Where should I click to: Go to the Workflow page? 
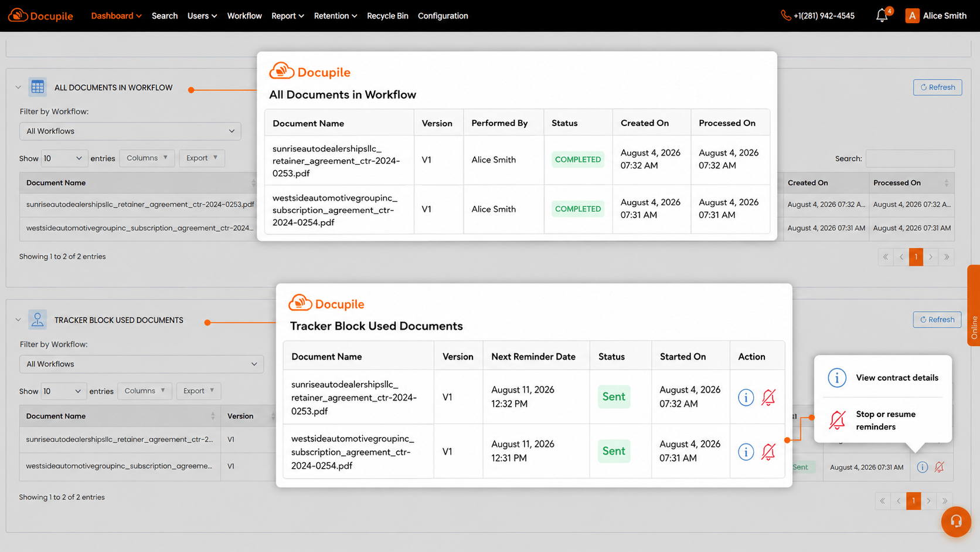point(244,16)
